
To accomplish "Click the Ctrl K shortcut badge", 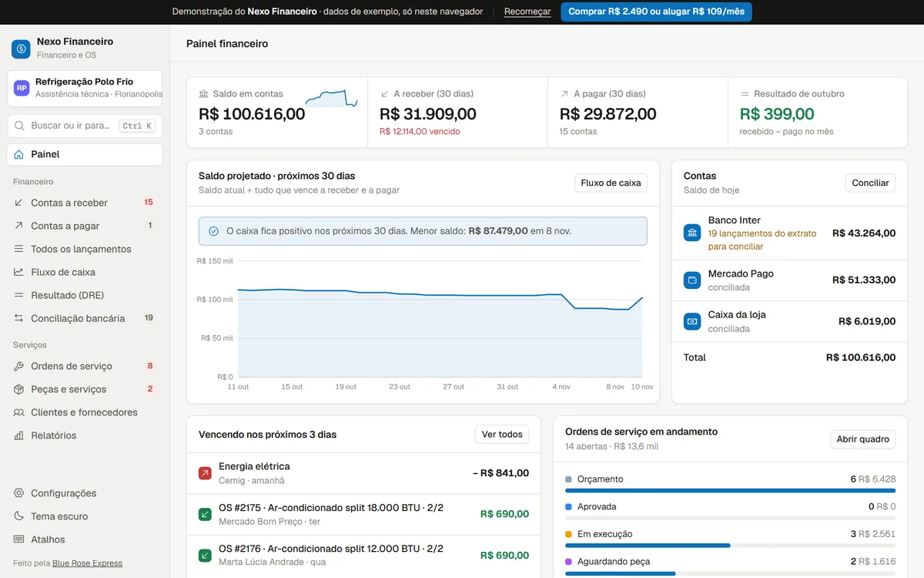I will pyautogui.click(x=138, y=126).
